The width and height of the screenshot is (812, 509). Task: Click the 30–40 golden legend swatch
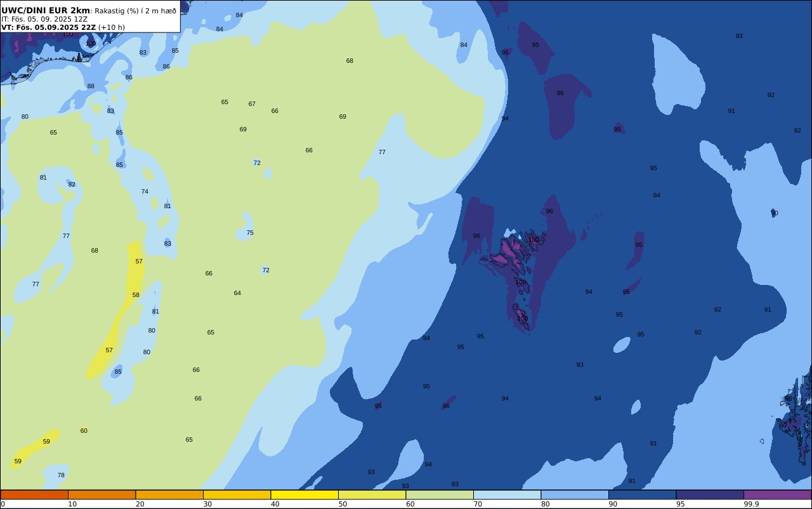(x=237, y=494)
